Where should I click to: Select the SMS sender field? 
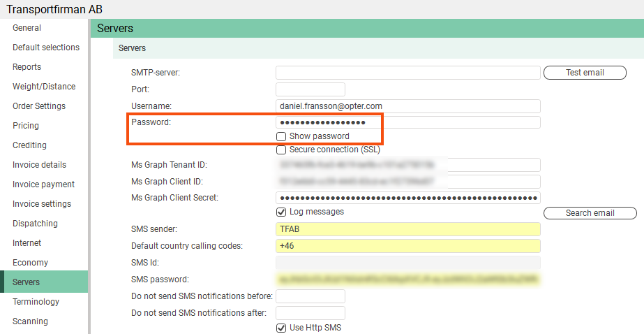pos(408,229)
